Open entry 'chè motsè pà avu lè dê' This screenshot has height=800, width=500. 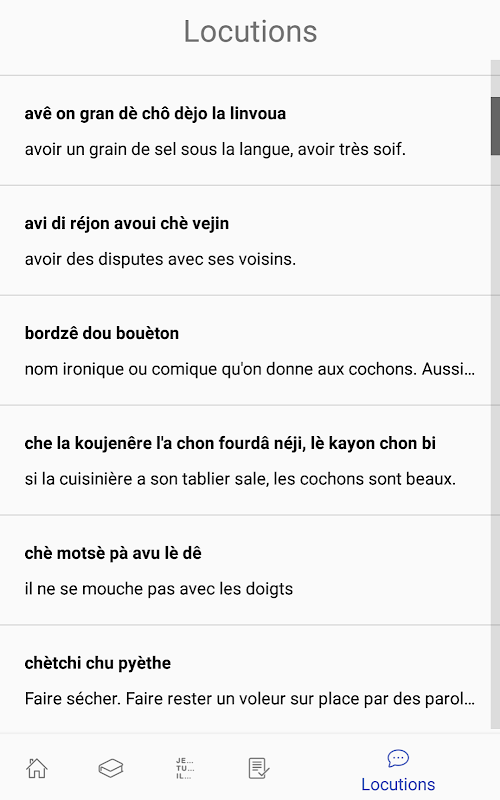click(245, 570)
